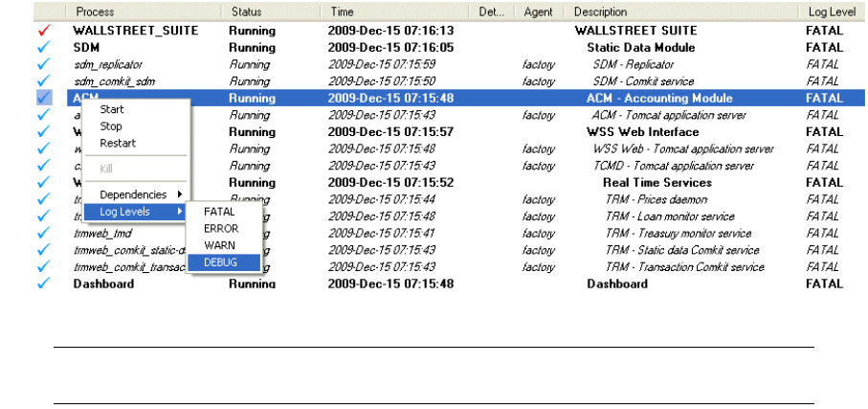868x409 pixels.
Task: Click checkmark of TRM - Static data Comkit row
Action: [x=44, y=250]
